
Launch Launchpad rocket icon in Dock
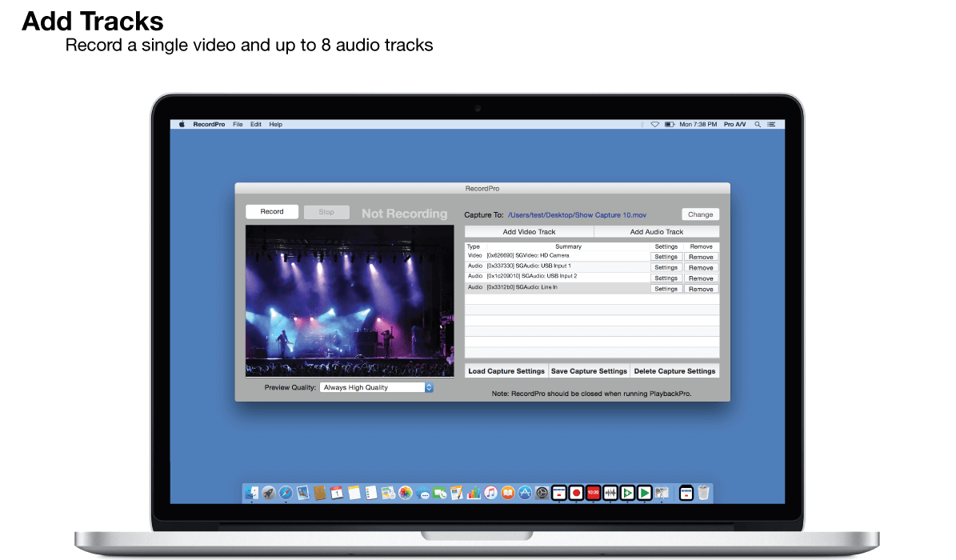pyautogui.click(x=269, y=492)
